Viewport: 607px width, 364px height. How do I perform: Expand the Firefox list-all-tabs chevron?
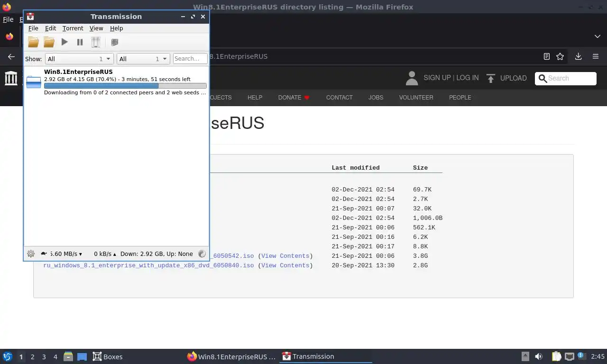(x=597, y=36)
